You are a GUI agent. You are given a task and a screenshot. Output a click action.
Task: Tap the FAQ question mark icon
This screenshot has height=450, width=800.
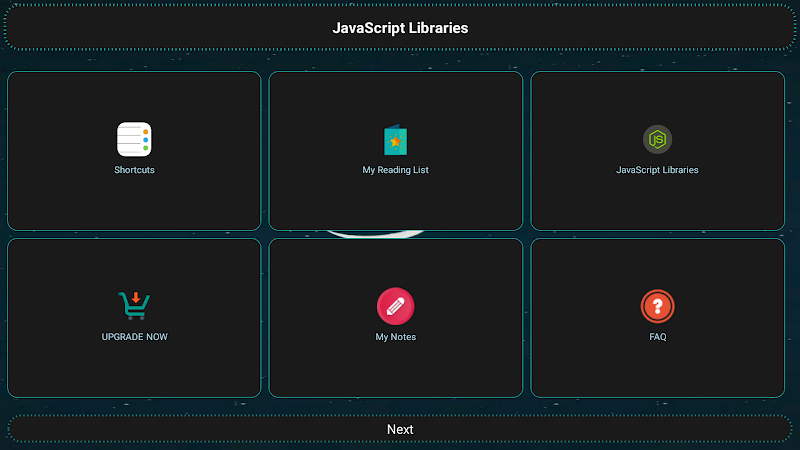[658, 306]
